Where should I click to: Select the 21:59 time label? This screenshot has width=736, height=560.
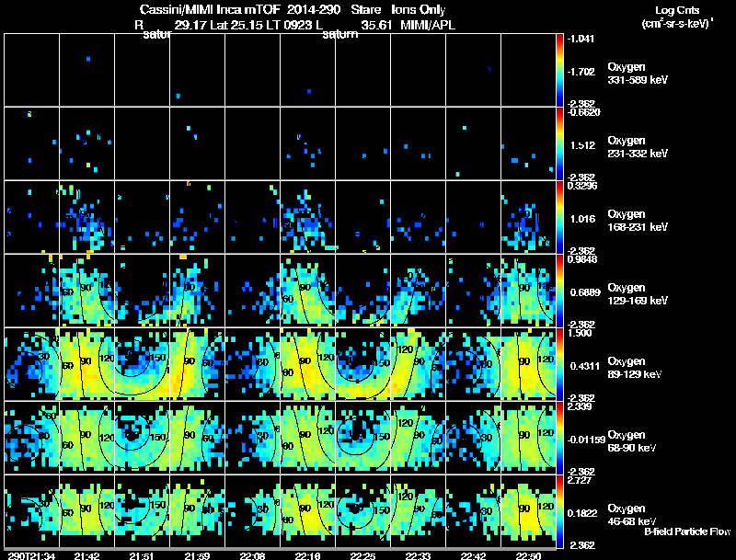197,555
